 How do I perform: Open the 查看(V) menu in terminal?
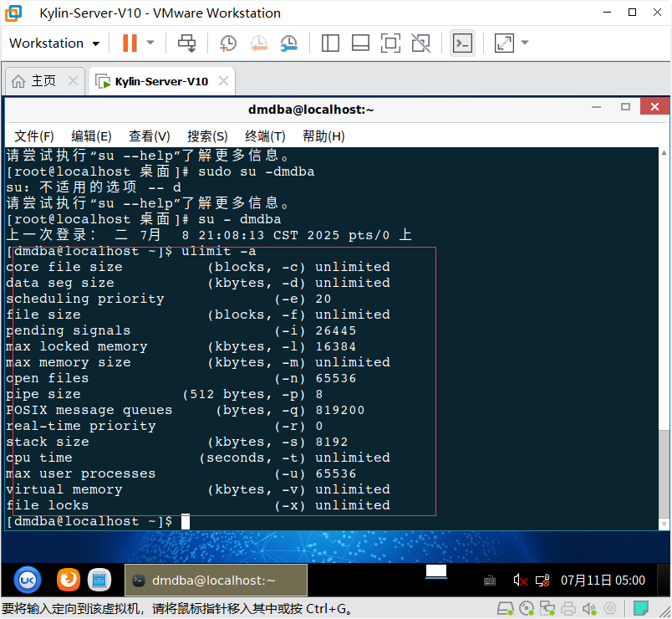150,136
